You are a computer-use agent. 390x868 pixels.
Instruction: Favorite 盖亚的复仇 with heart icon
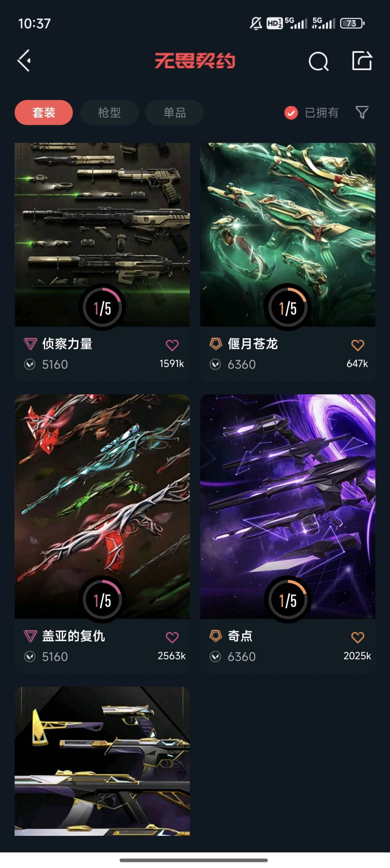tap(172, 637)
